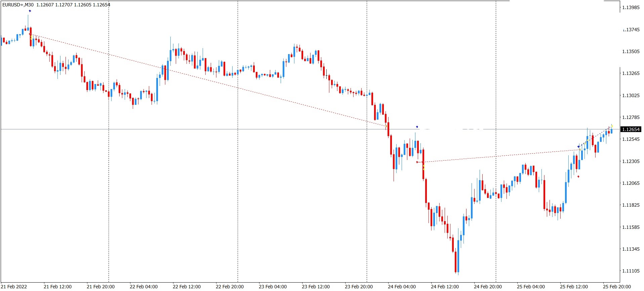Select the blue marker on the current price line
The width and height of the screenshot is (644, 291).
point(417,127)
